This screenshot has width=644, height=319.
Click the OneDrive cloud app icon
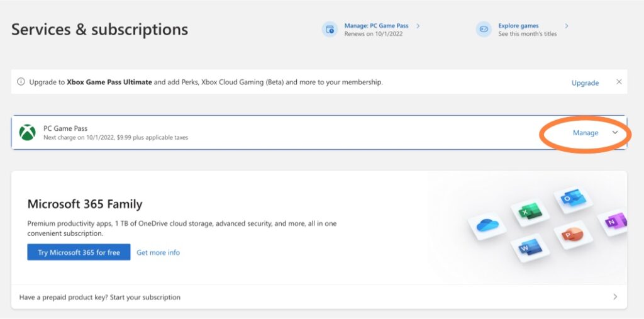point(487,225)
